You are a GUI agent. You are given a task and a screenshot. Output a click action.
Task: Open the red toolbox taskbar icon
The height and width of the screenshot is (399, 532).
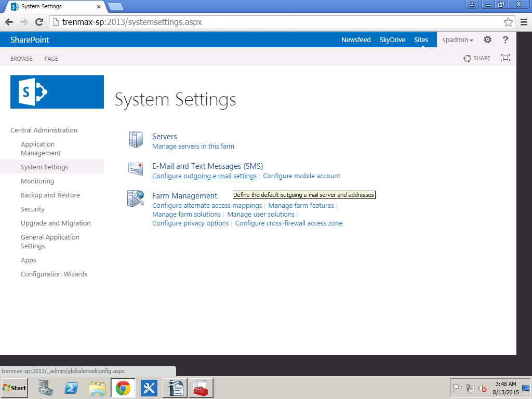(201, 388)
